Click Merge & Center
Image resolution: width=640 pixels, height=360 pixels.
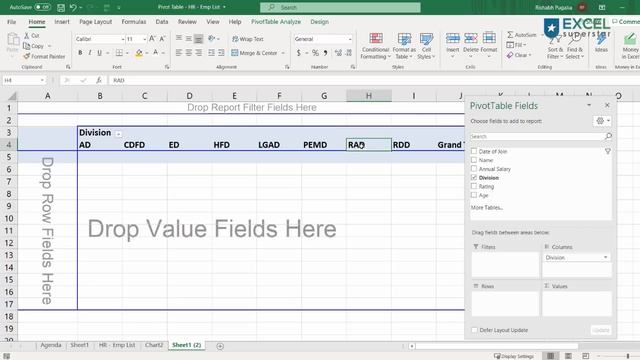pos(254,53)
